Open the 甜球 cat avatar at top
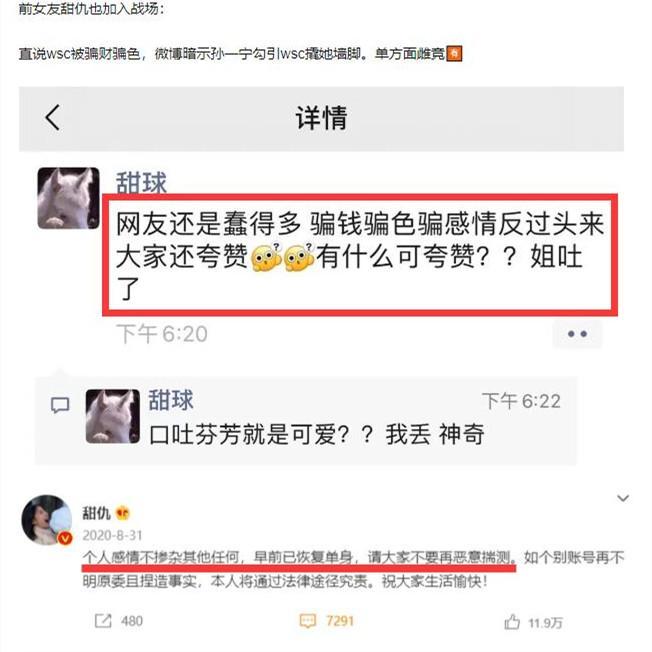Viewport: 652px width, 652px height. tap(69, 198)
